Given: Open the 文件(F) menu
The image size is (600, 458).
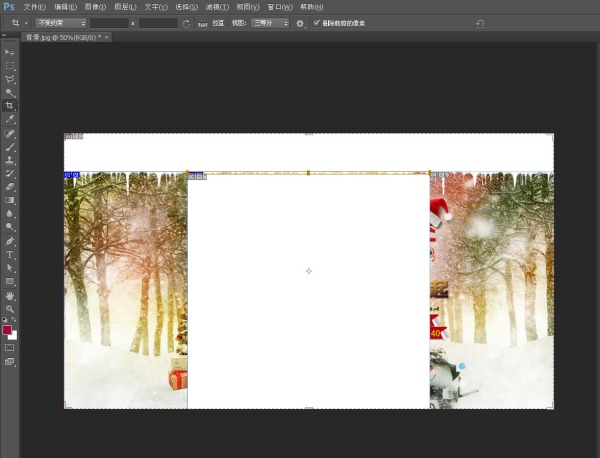Looking at the screenshot, I should point(34,7).
